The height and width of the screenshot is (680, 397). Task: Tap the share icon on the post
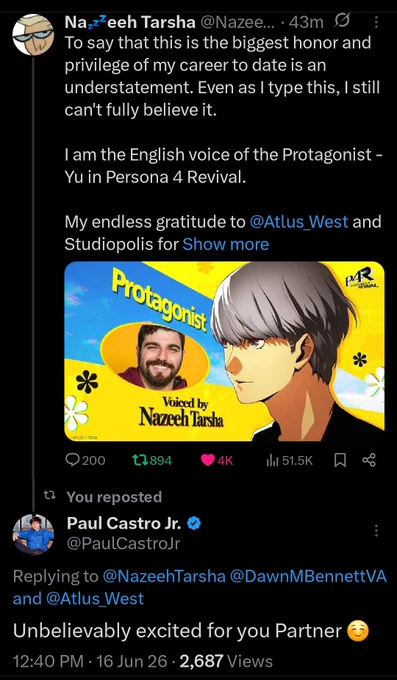(x=369, y=460)
